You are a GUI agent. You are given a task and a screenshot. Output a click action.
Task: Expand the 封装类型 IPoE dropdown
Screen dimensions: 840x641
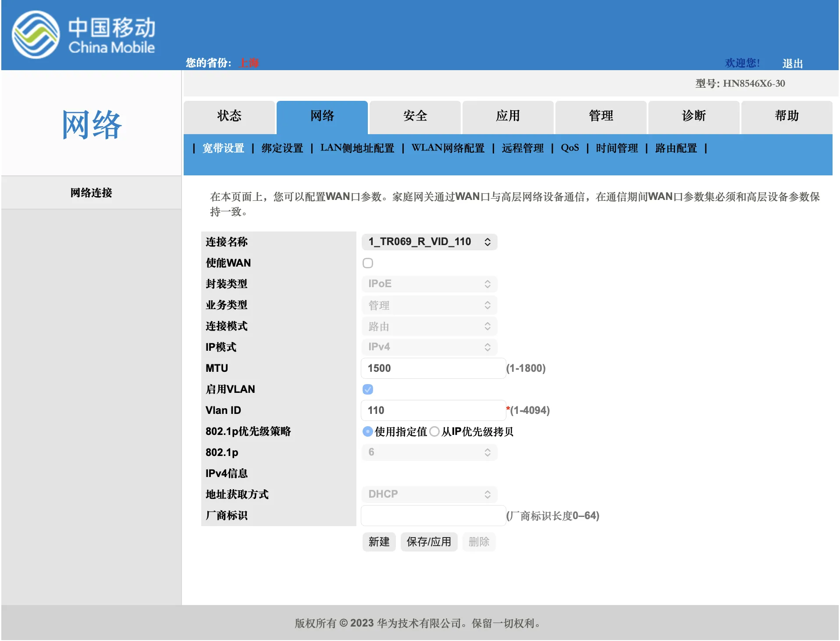[x=429, y=284]
